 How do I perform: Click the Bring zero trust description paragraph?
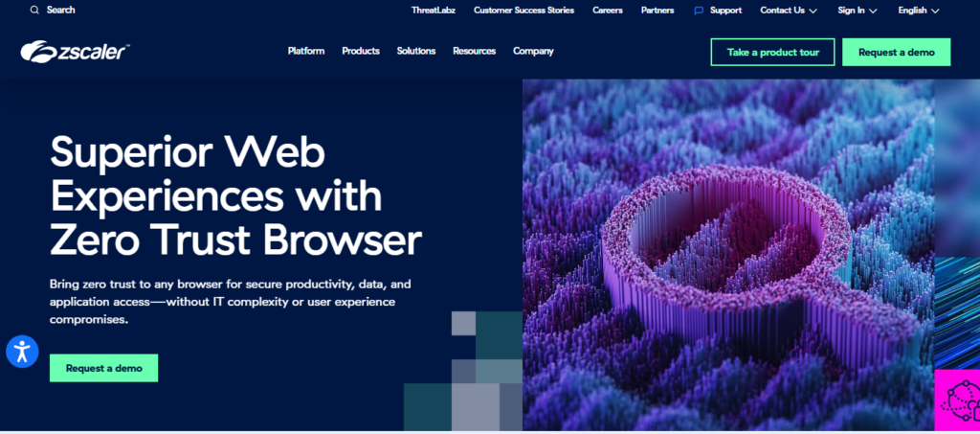230,302
